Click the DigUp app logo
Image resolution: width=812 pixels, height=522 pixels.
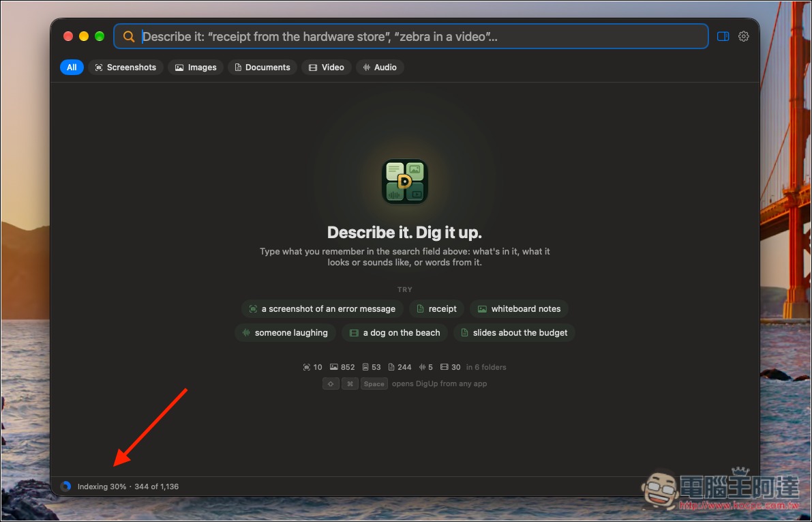[x=405, y=181]
